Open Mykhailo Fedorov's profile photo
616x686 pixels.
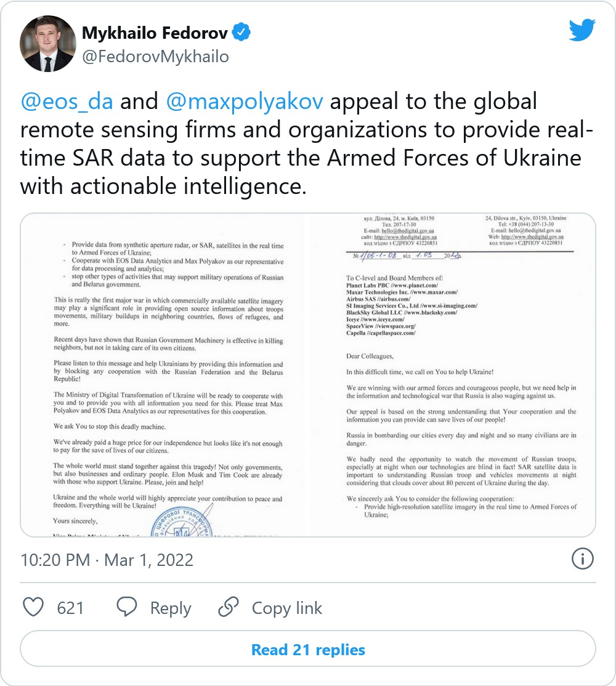coord(47,44)
